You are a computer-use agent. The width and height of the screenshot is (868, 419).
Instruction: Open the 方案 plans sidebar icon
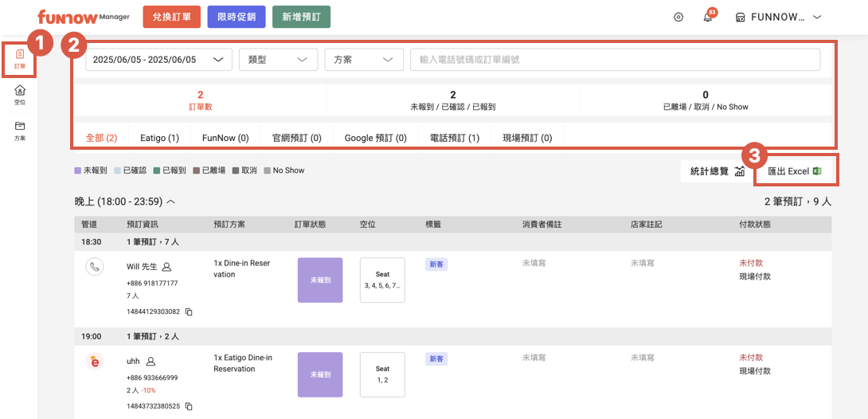click(x=20, y=130)
